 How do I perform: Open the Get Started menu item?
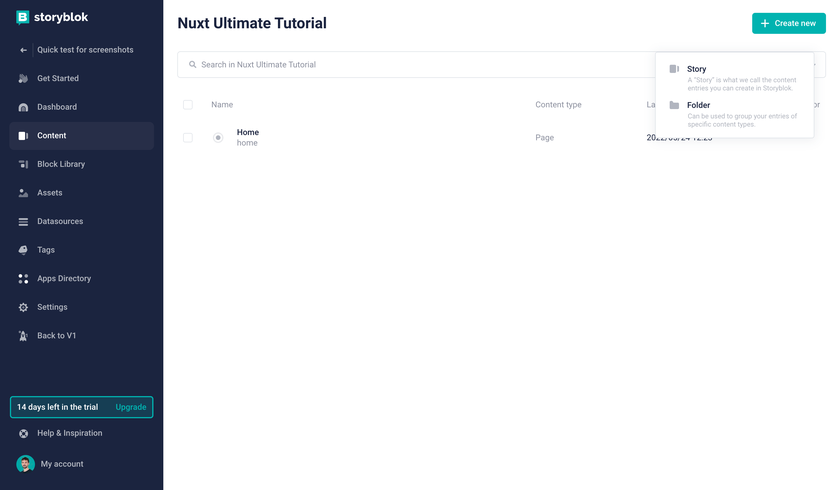(81, 78)
